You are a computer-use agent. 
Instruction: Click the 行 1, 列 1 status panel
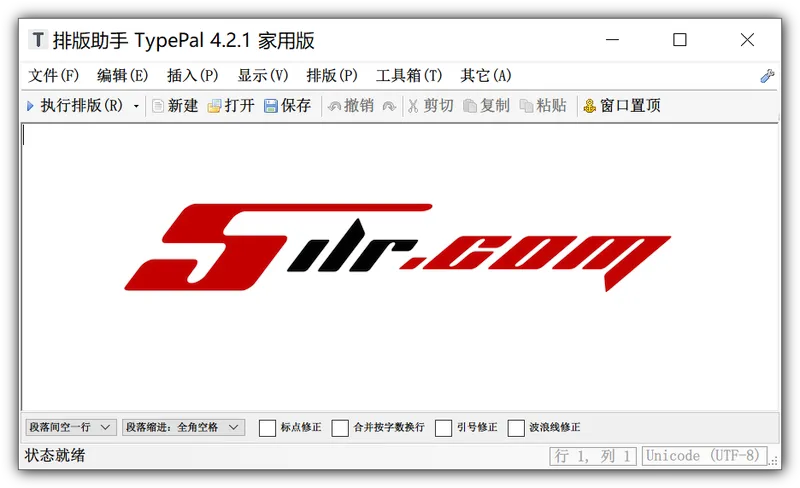tap(593, 456)
